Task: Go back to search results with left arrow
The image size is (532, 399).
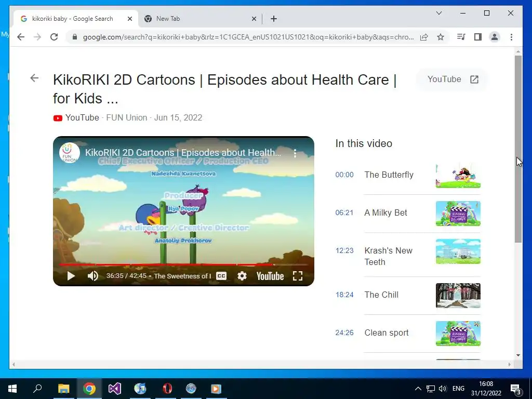Action: [x=34, y=78]
